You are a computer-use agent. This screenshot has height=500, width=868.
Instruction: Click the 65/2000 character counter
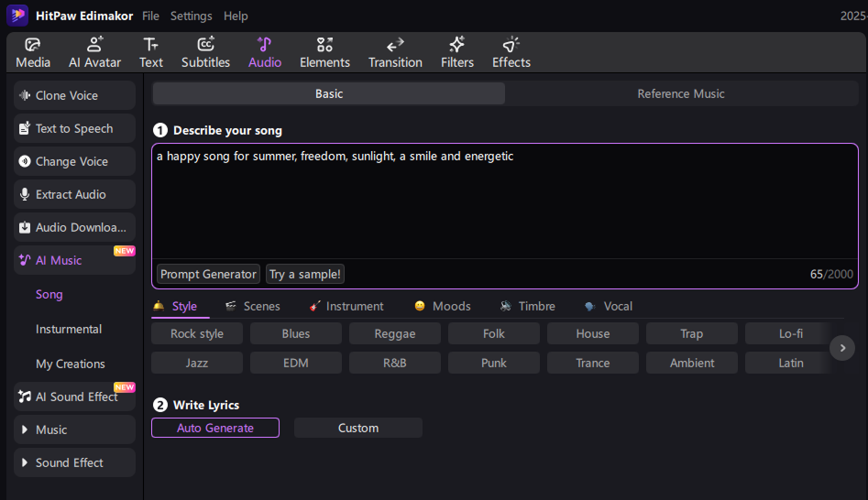831,274
